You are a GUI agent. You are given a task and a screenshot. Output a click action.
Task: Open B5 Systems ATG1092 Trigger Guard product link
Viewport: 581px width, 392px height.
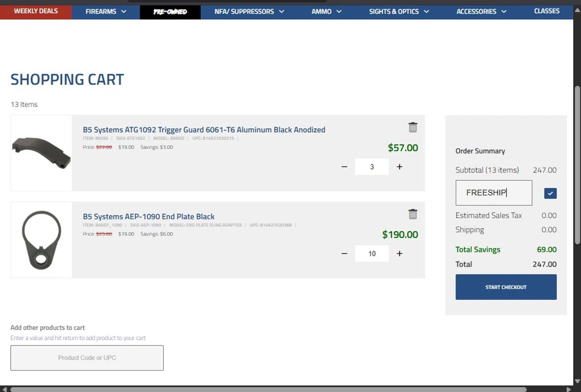click(x=204, y=130)
